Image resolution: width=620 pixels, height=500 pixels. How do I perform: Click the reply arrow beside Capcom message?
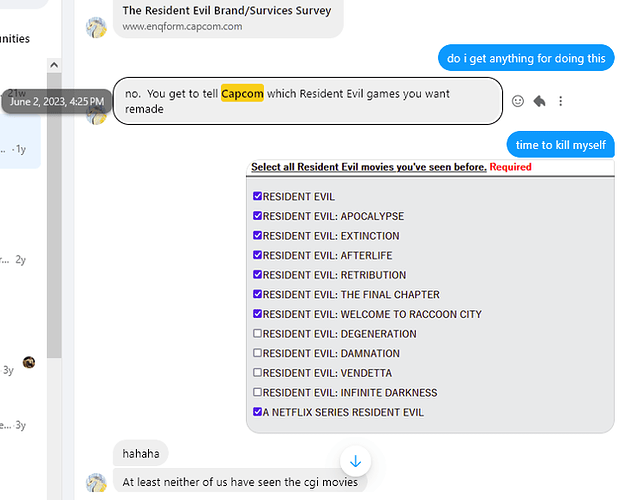539,101
